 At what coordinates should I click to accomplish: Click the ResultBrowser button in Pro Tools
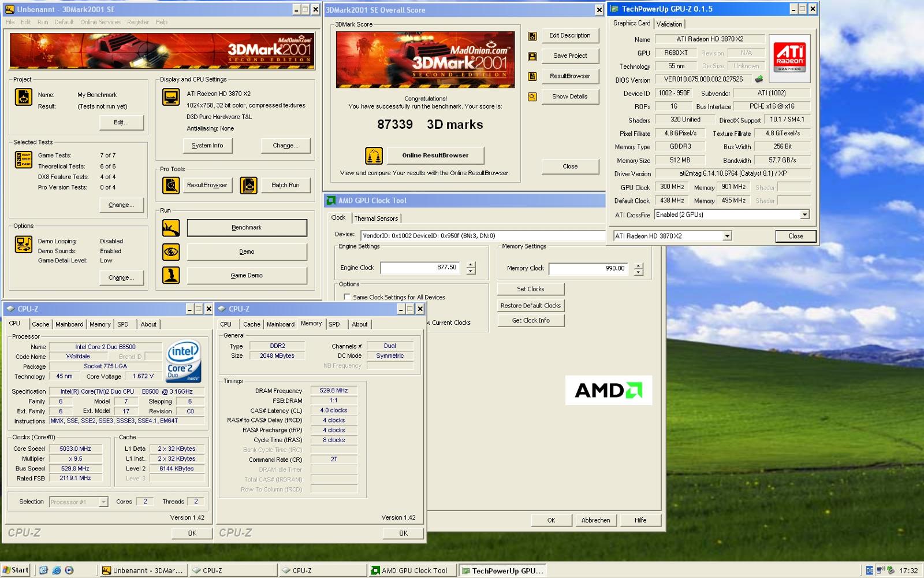pyautogui.click(x=207, y=186)
